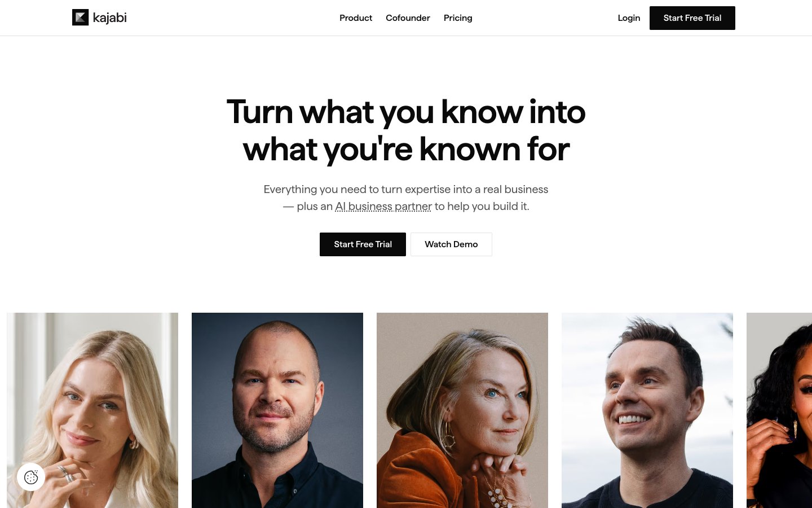Go to the Cofounder navigation item

click(x=408, y=18)
